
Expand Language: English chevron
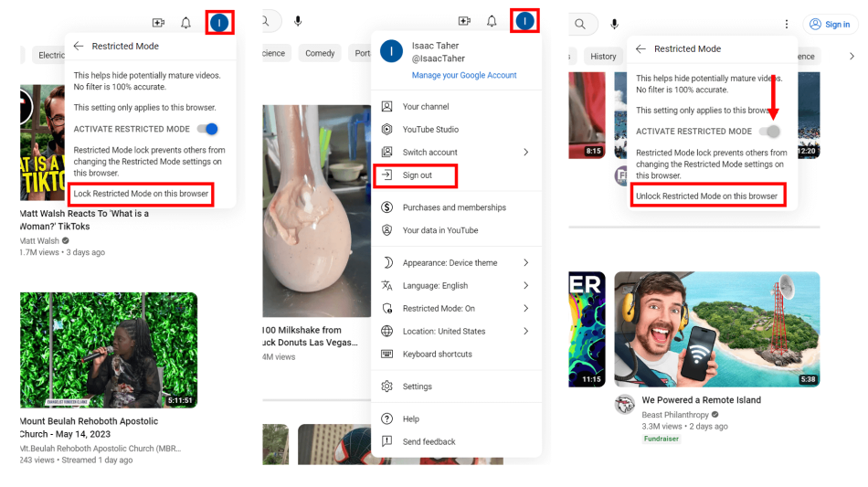pyautogui.click(x=526, y=286)
